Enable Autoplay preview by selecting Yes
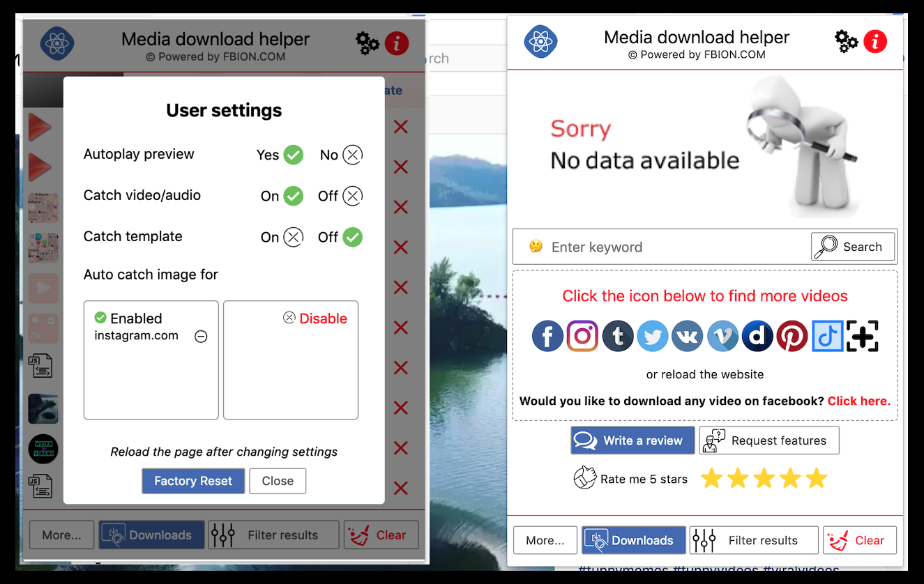Image resolution: width=924 pixels, height=584 pixels. pyautogui.click(x=292, y=155)
